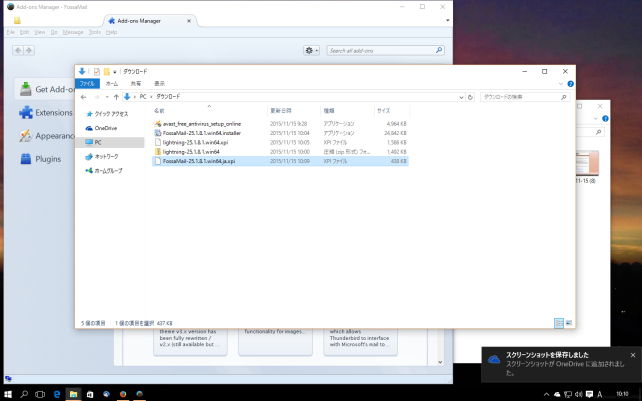The image size is (642, 401).
Task: Close the Add-ons Manager tab
Action: 189,20
